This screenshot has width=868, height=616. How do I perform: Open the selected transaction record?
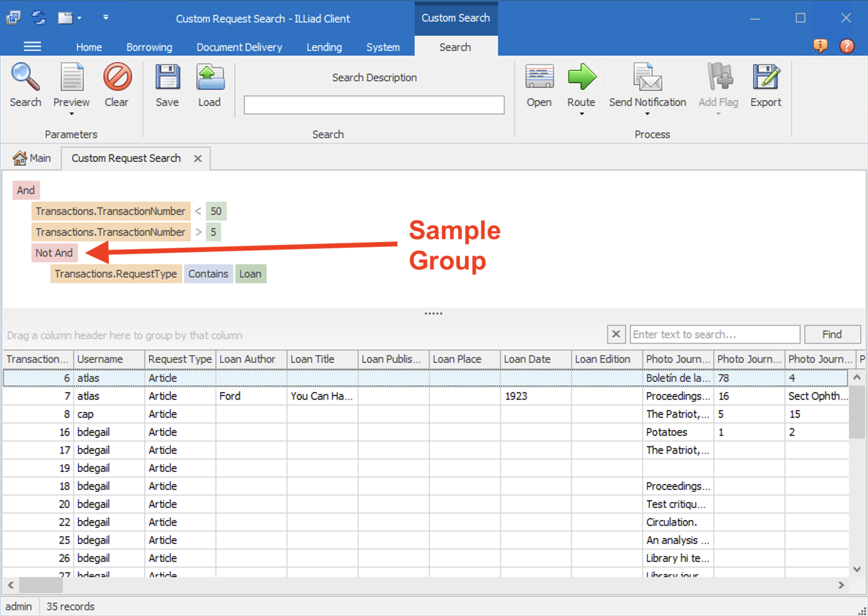coord(539,85)
